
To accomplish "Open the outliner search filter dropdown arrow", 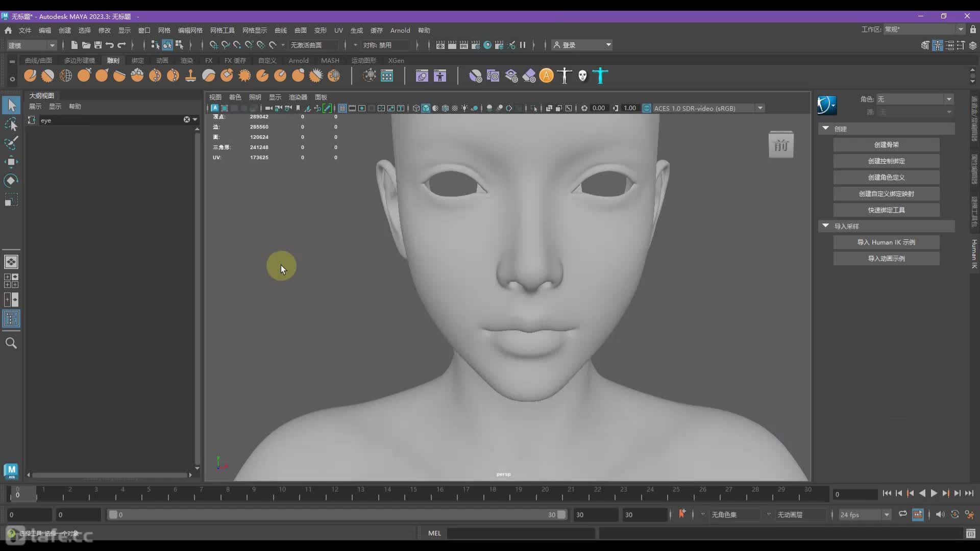I will click(x=195, y=120).
